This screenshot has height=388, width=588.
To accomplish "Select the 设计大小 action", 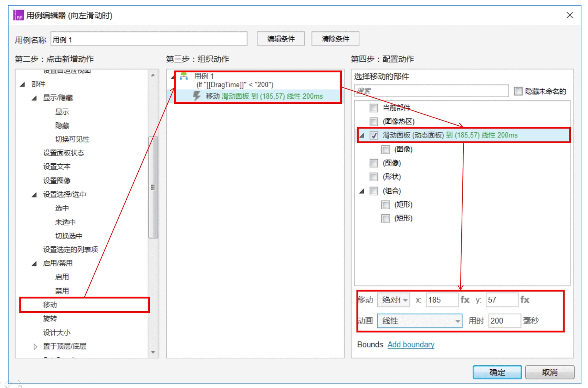I will pyautogui.click(x=57, y=332).
